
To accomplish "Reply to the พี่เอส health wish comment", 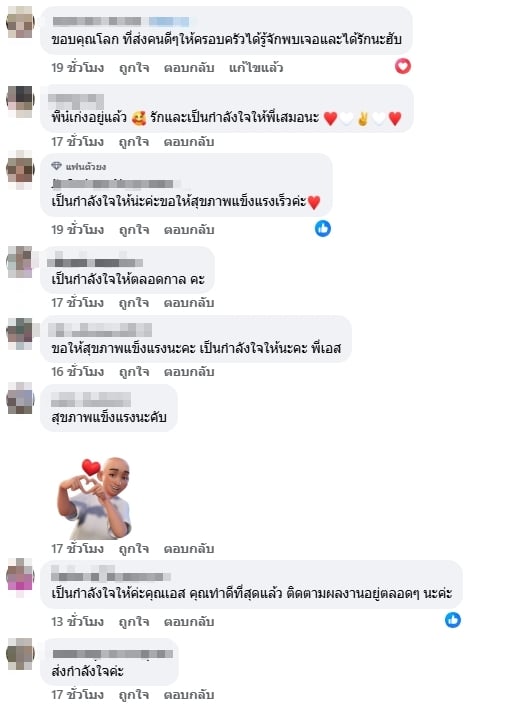I will pyautogui.click(x=189, y=372).
